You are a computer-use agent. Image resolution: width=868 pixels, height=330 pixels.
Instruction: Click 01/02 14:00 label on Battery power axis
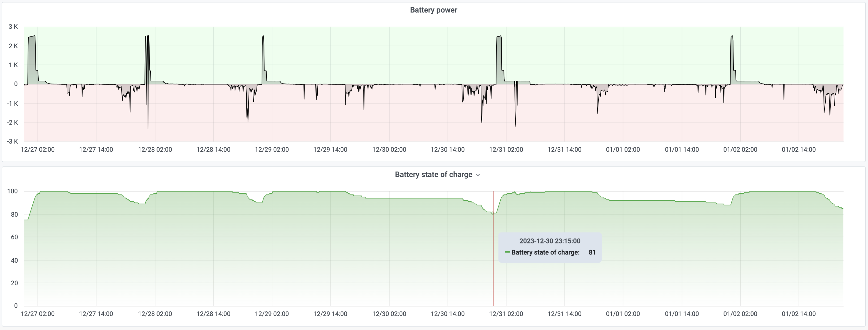pyautogui.click(x=799, y=150)
